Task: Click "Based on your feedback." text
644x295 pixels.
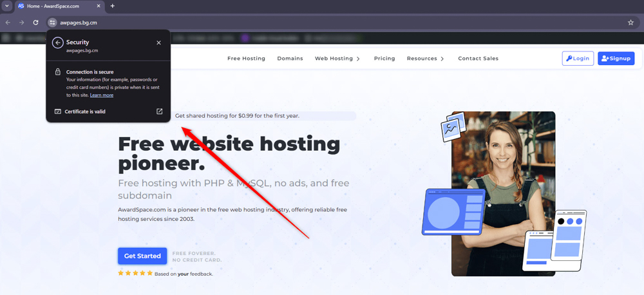Action: [184, 274]
